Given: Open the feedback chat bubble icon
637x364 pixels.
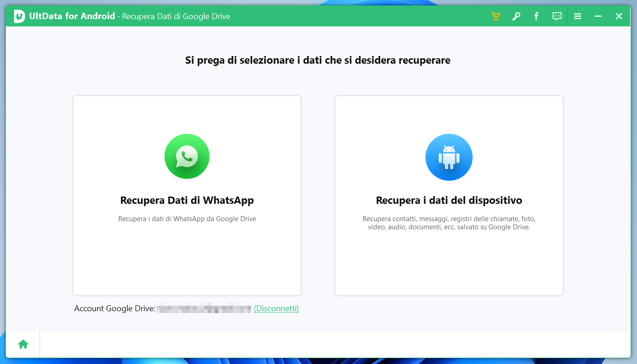Looking at the screenshot, I should click(x=557, y=16).
